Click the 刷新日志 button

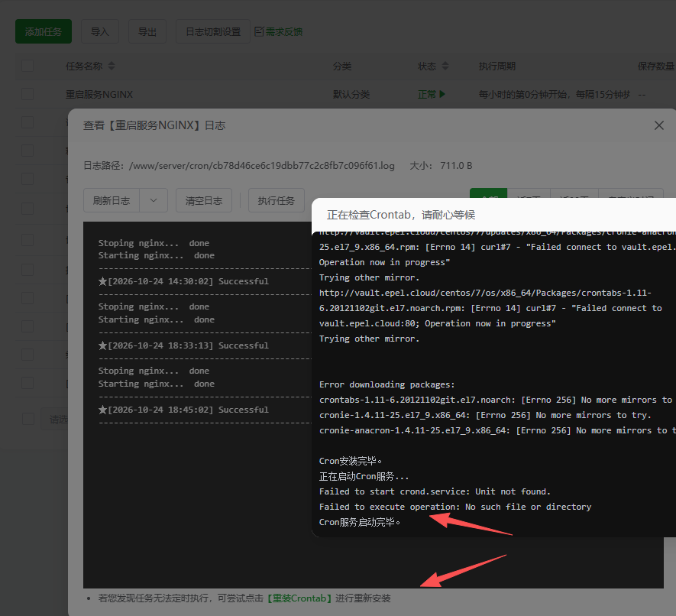112,200
